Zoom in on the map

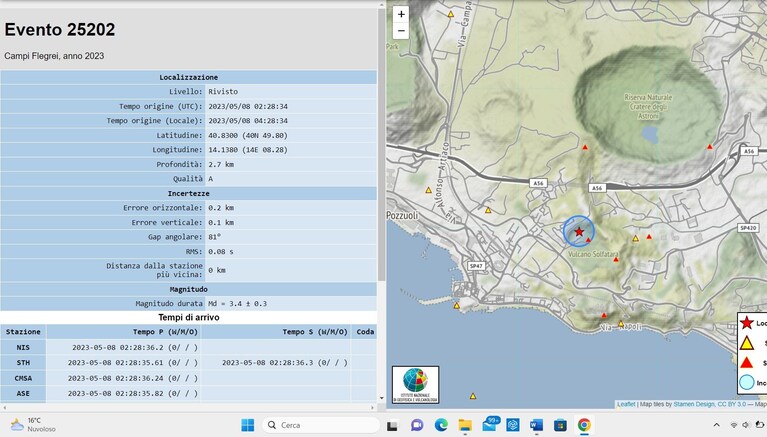coord(401,14)
